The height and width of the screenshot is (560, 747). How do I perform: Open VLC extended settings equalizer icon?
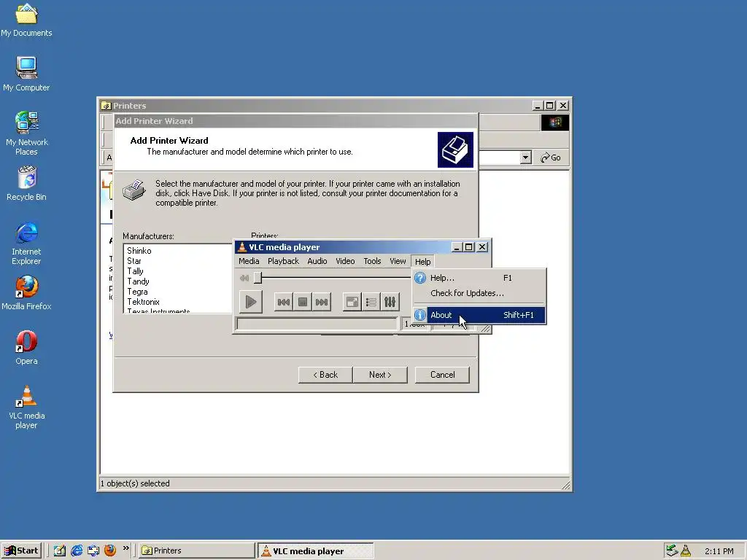[390, 302]
